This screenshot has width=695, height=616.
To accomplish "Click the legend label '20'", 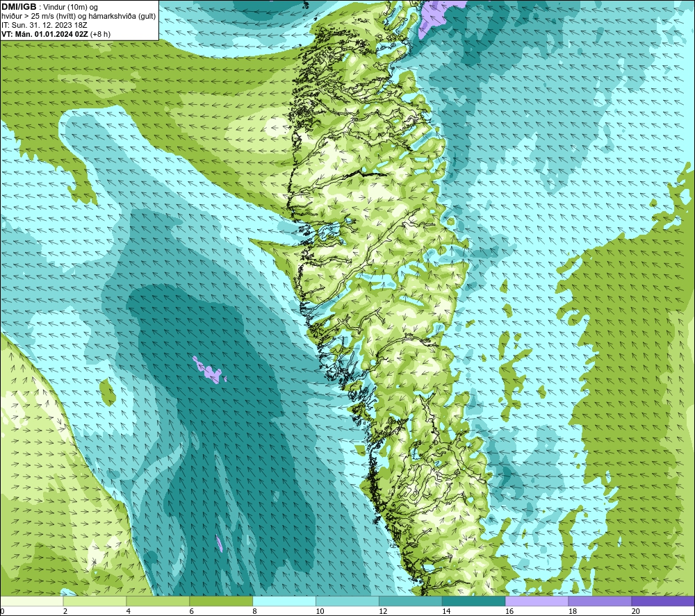I will coord(636,611).
